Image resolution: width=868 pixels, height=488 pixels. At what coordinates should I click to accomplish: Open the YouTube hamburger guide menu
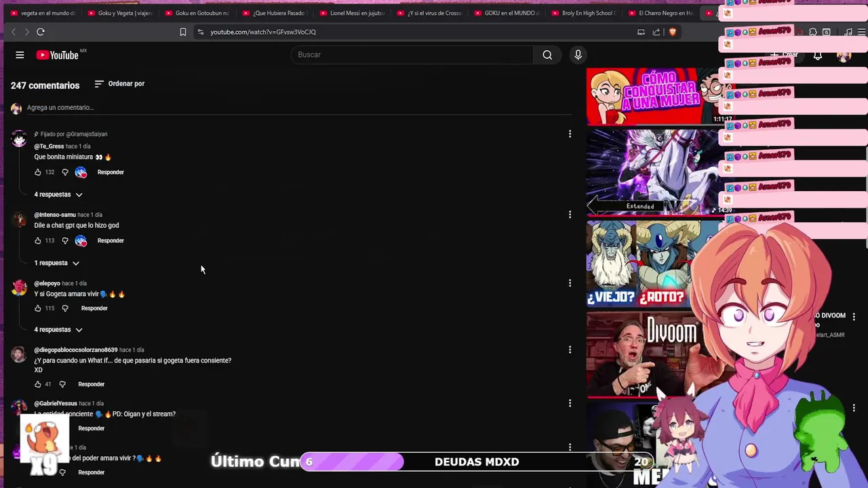coord(20,55)
